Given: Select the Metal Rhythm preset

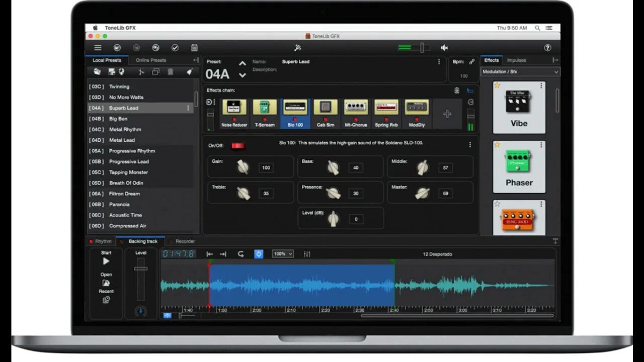Looking at the screenshot, I should [x=140, y=130].
